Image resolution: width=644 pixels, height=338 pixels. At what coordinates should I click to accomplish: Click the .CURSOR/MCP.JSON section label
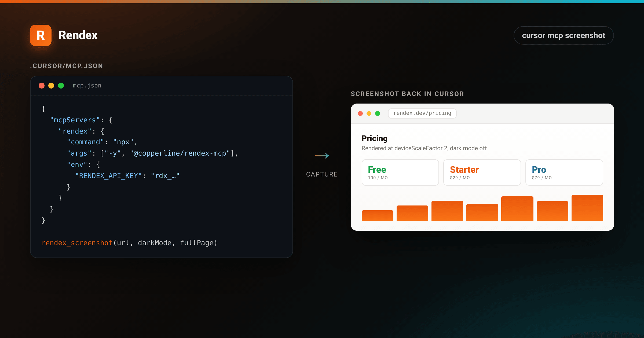67,66
